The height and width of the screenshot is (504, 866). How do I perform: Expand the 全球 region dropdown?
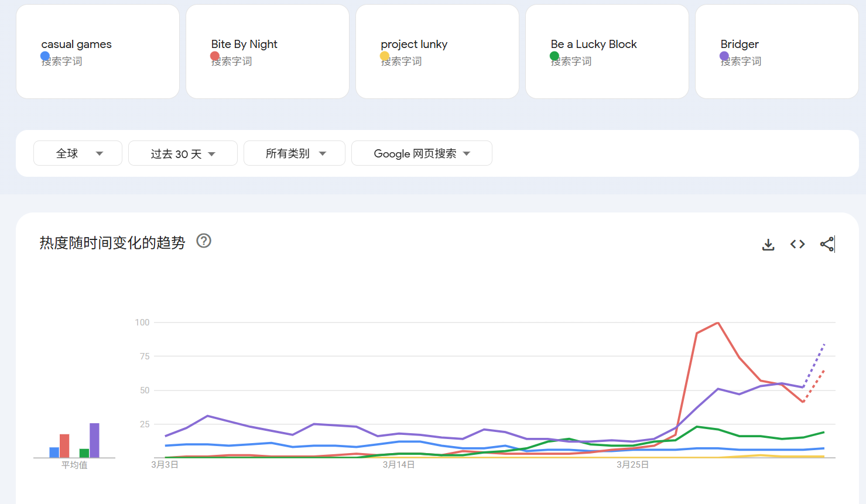tap(78, 153)
